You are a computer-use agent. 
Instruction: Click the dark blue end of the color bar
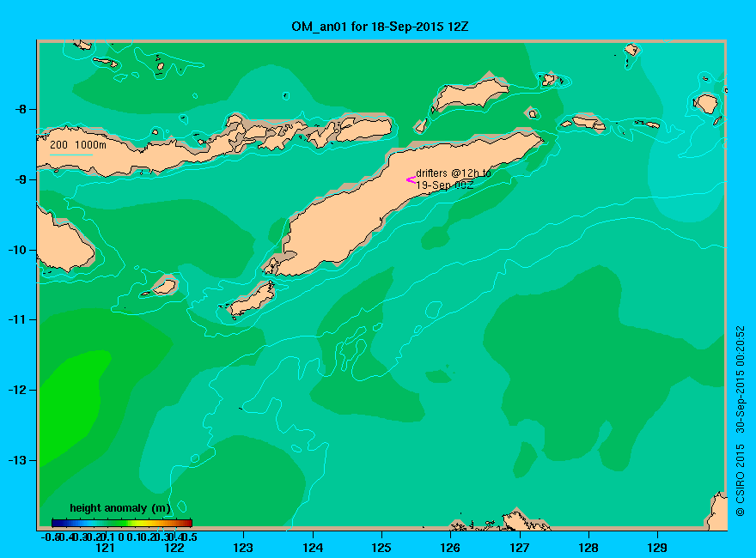tap(56, 523)
